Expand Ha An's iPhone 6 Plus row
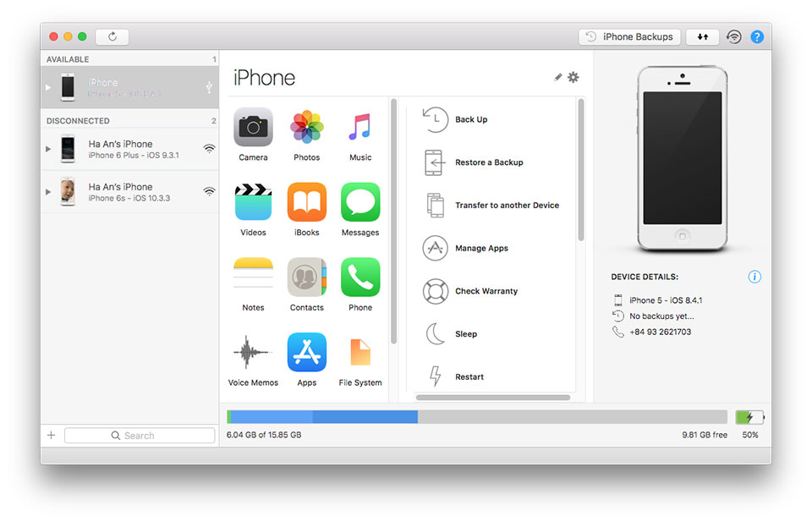Image resolution: width=812 pixels, height=522 pixels. [48, 149]
